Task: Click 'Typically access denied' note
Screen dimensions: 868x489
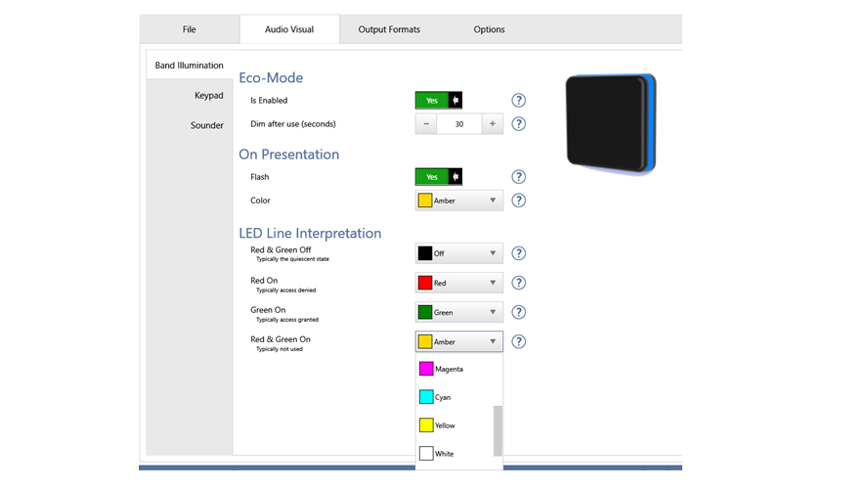Action: pyautogui.click(x=285, y=290)
